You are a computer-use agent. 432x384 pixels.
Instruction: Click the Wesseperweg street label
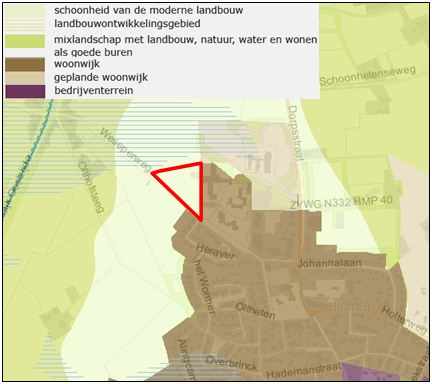tap(126, 151)
